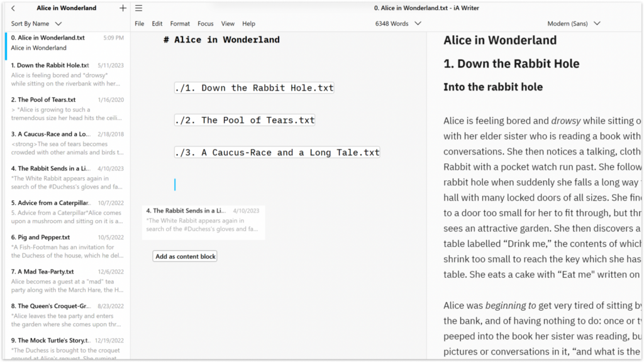This screenshot has width=644, height=362.
Task: Open the Format menu
Action: tap(180, 24)
